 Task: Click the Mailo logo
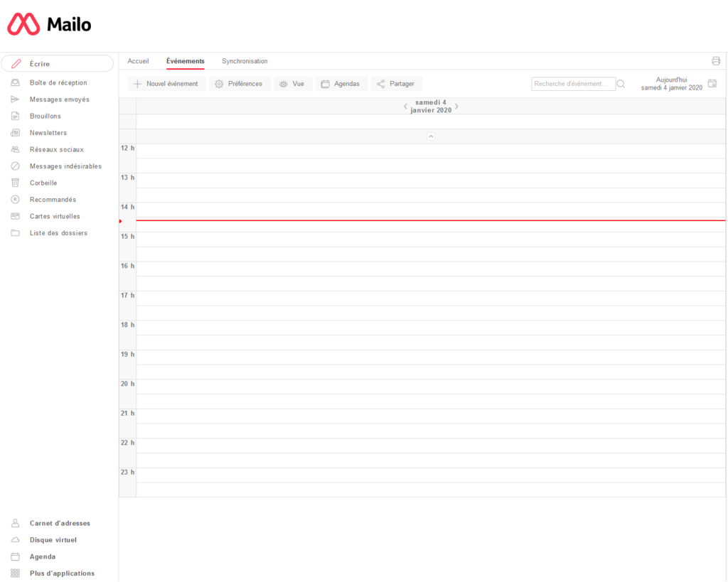click(x=49, y=24)
